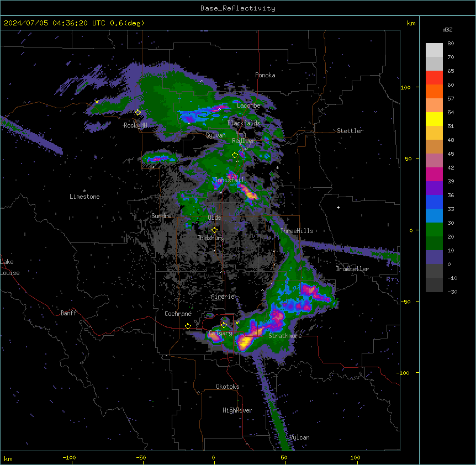Click the Sylvan label
Screen dimensions: 476x465
215,135
